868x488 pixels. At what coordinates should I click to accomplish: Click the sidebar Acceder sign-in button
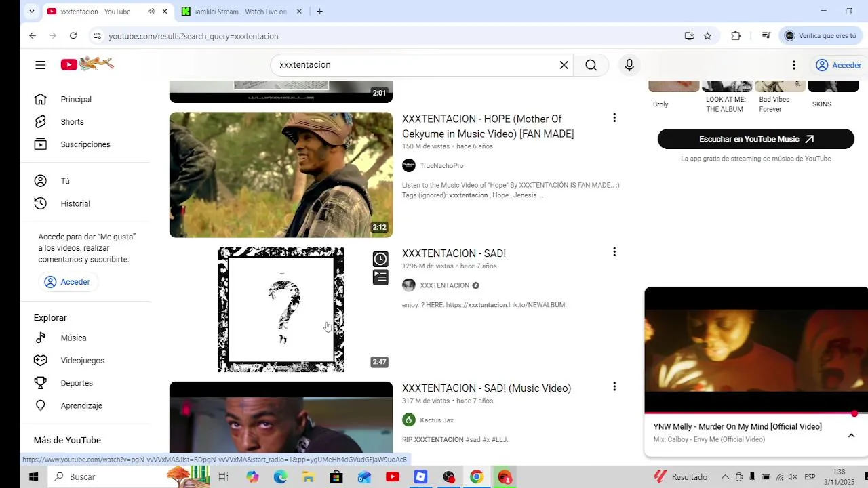point(68,282)
